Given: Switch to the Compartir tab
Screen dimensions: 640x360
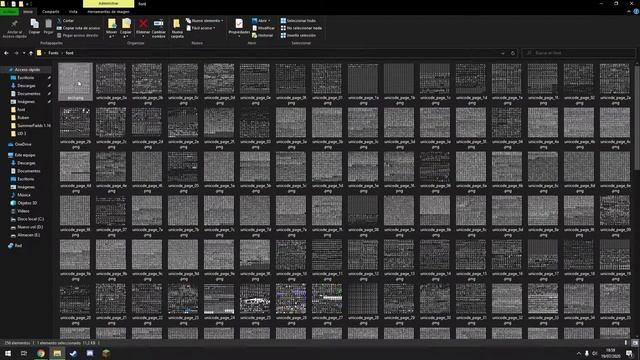Looking at the screenshot, I should click(x=51, y=12).
